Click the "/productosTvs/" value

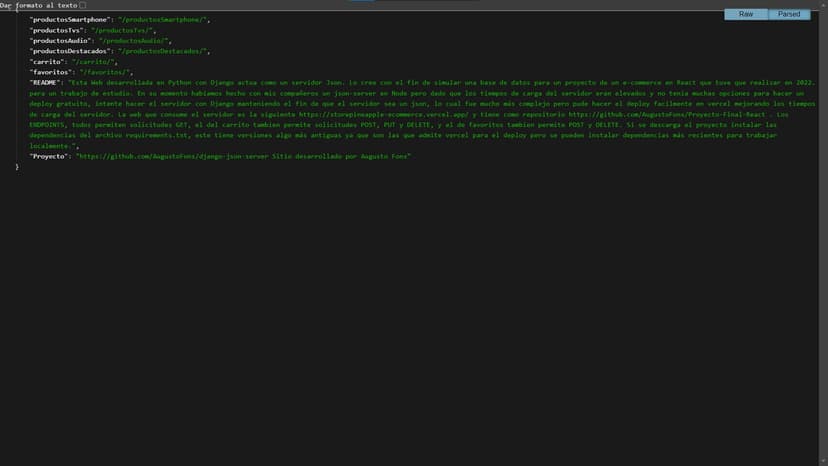pyautogui.click(x=122, y=30)
